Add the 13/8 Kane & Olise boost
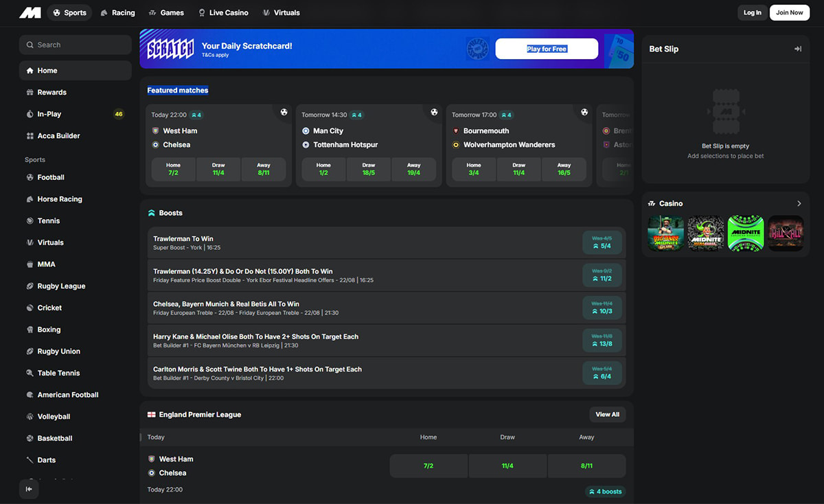 click(x=602, y=340)
